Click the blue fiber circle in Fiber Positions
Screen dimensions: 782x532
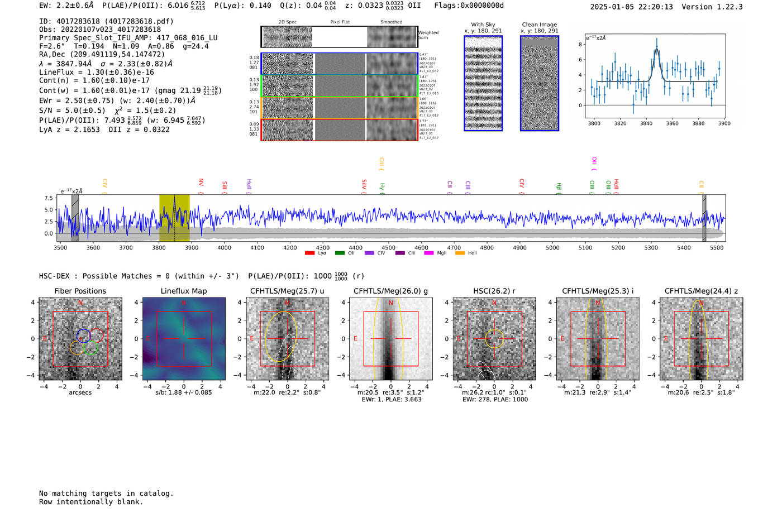pos(84,336)
